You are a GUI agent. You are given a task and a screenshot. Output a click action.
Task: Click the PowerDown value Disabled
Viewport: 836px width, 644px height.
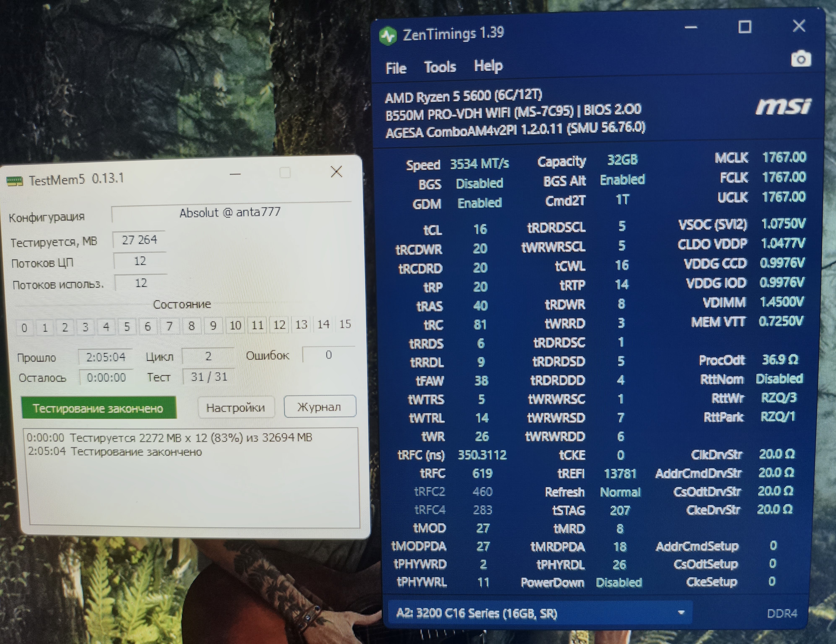(x=619, y=582)
